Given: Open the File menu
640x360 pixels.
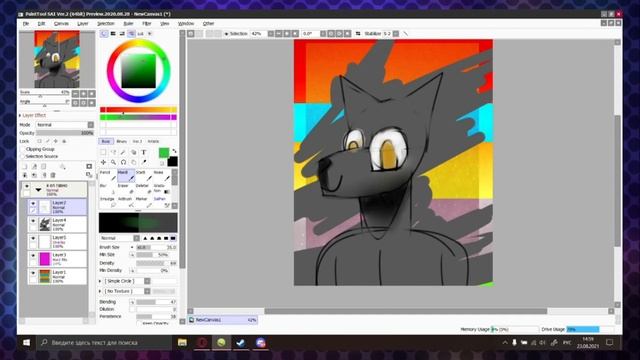Looking at the screenshot, I should (x=26, y=24).
